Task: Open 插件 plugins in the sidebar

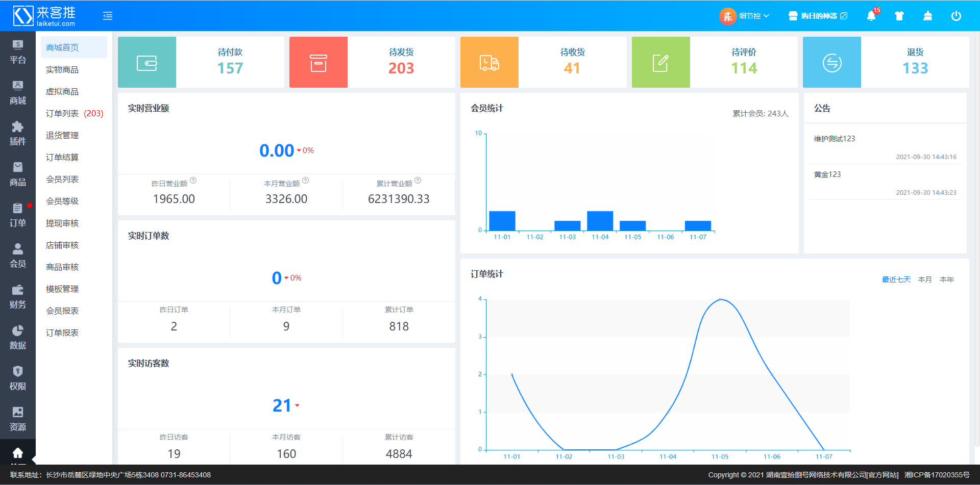Action: pos(18,134)
